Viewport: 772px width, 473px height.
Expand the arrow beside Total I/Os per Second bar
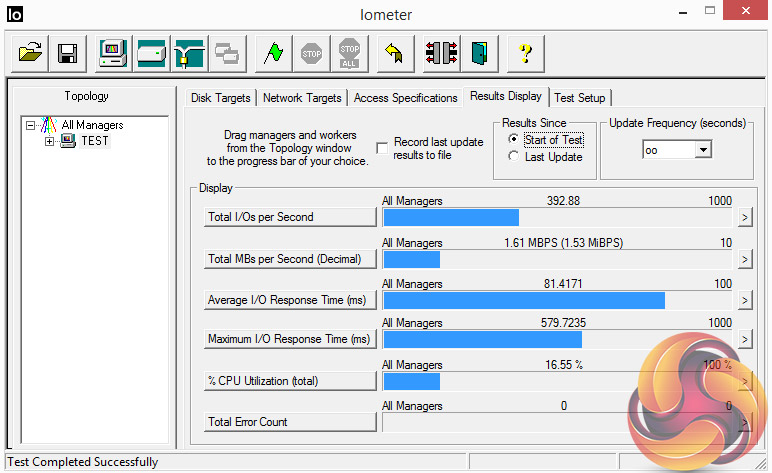(744, 217)
